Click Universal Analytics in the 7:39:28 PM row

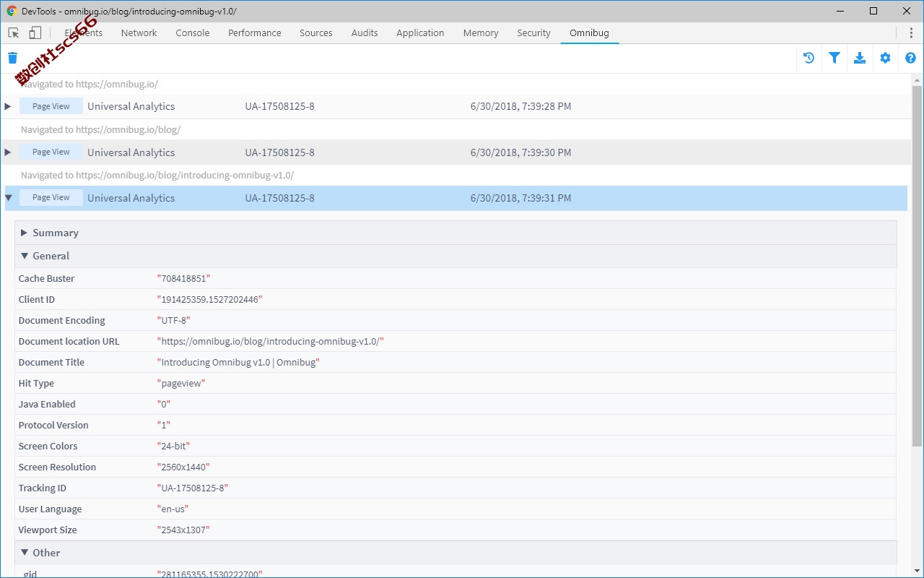[x=131, y=106]
